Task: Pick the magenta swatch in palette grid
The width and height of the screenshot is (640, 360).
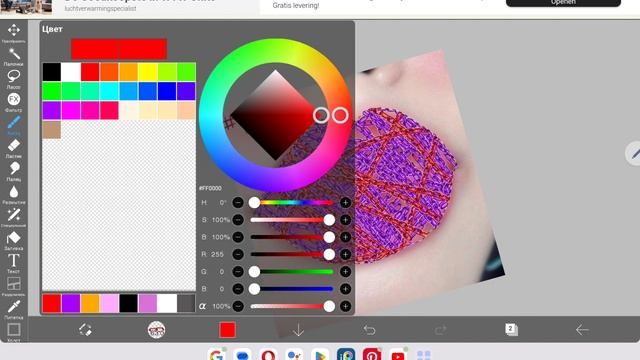Action: [x=71, y=111]
